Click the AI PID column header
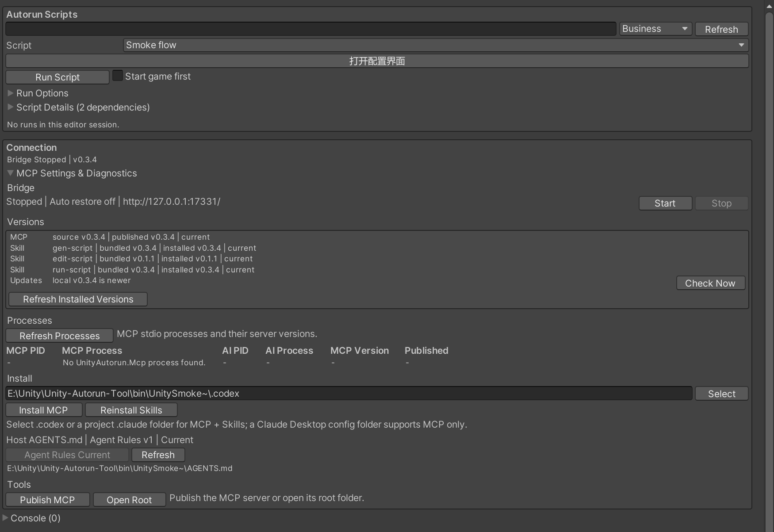Viewport: 774px width, 532px height. pyautogui.click(x=235, y=351)
